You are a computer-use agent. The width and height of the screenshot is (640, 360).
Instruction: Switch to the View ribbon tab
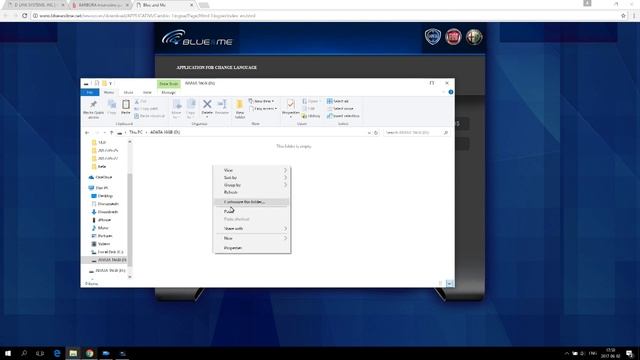pos(147,93)
